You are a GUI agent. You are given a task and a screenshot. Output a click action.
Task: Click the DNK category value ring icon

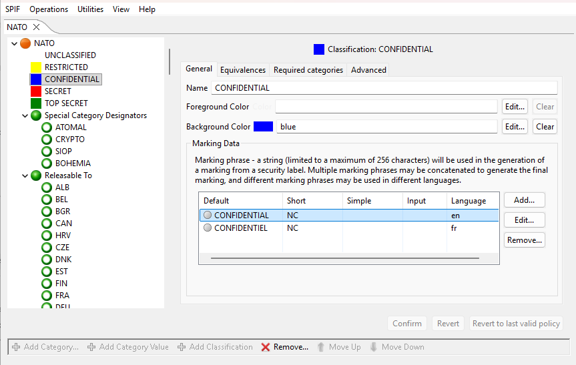[47, 260]
